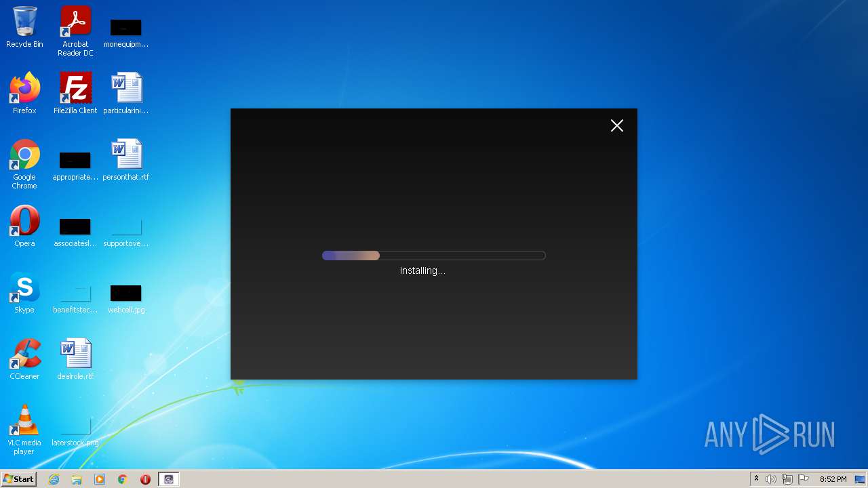
Task: Click the "Installing..." status text
Action: (422, 270)
